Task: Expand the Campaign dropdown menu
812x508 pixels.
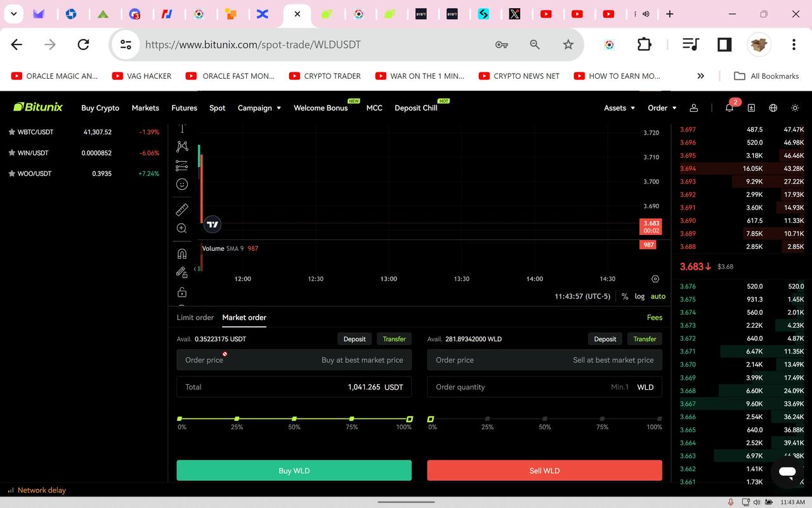Action: pyautogui.click(x=259, y=108)
